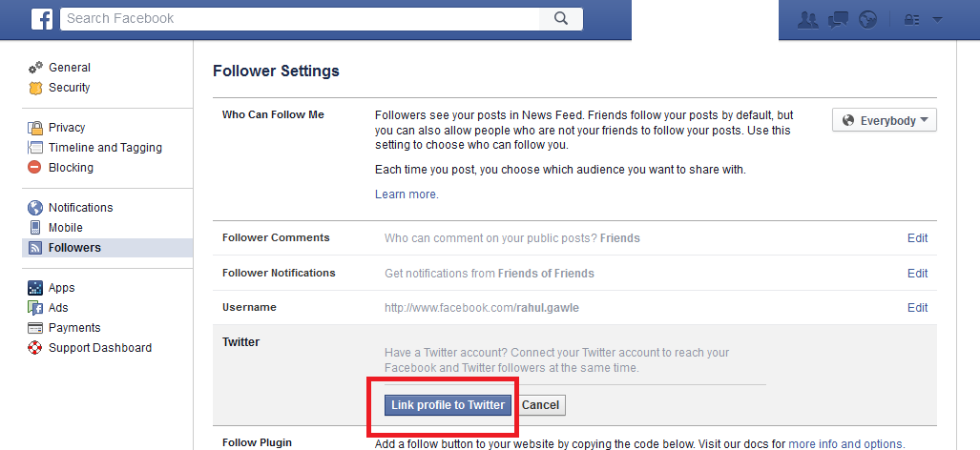Image resolution: width=980 pixels, height=450 pixels.
Task: Select Timeline and Tagging in sidebar
Action: coord(105,148)
